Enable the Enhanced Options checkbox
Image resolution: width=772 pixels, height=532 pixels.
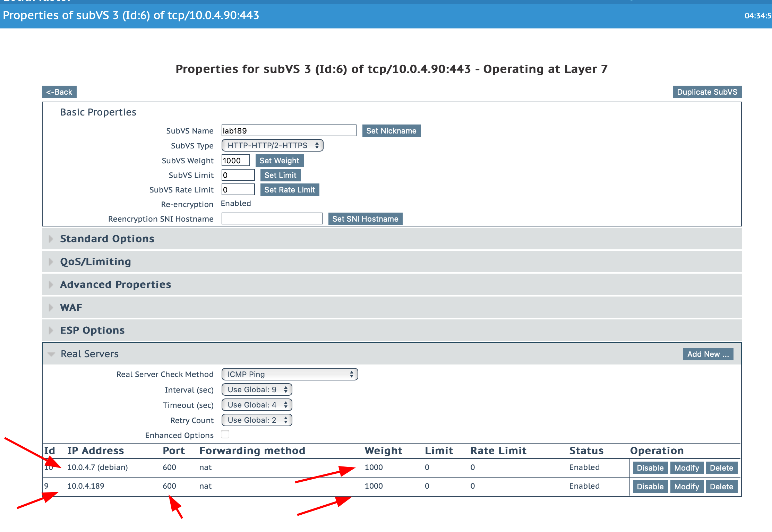(225, 435)
